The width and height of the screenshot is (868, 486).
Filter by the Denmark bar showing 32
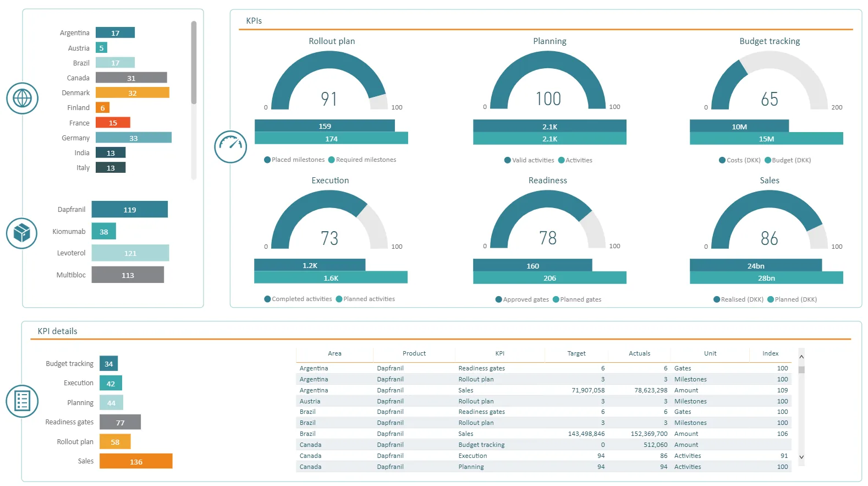[132, 92]
